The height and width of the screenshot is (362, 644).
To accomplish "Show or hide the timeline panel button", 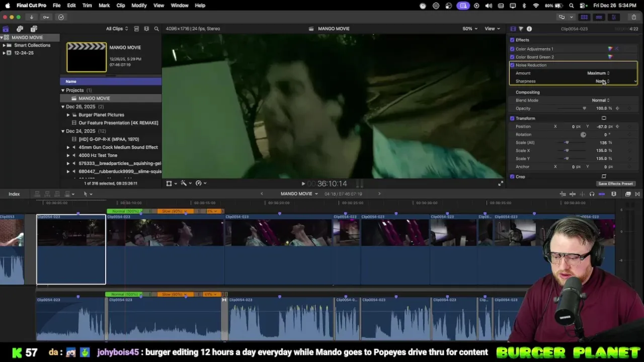I will [599, 17].
